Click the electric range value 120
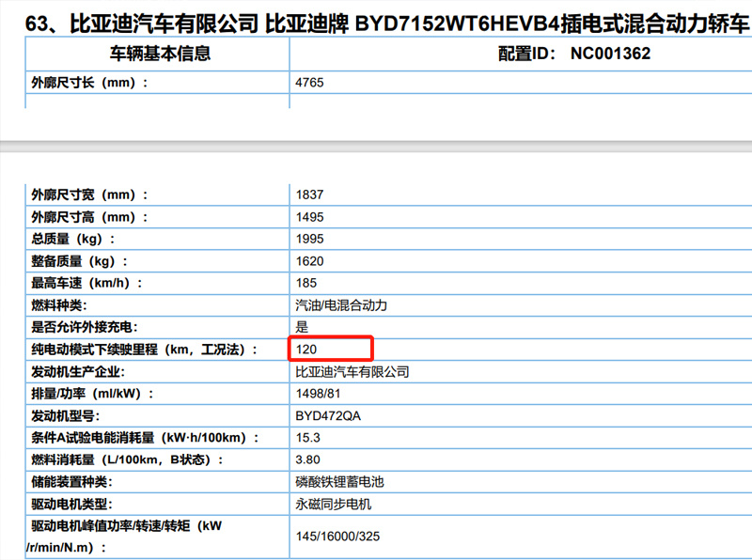The height and width of the screenshot is (560, 752). tap(306, 349)
